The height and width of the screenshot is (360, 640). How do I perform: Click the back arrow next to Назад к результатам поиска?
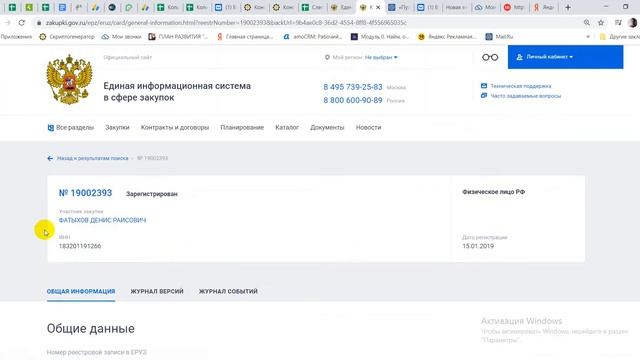tap(50, 158)
